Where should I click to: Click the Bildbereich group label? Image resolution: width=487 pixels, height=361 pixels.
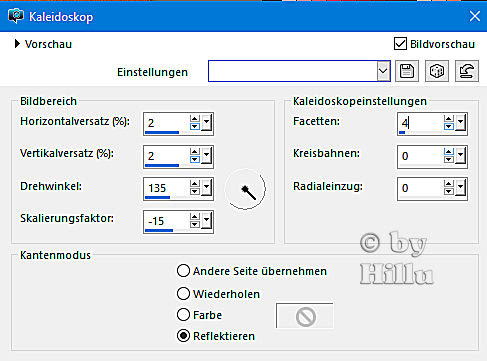click(48, 101)
